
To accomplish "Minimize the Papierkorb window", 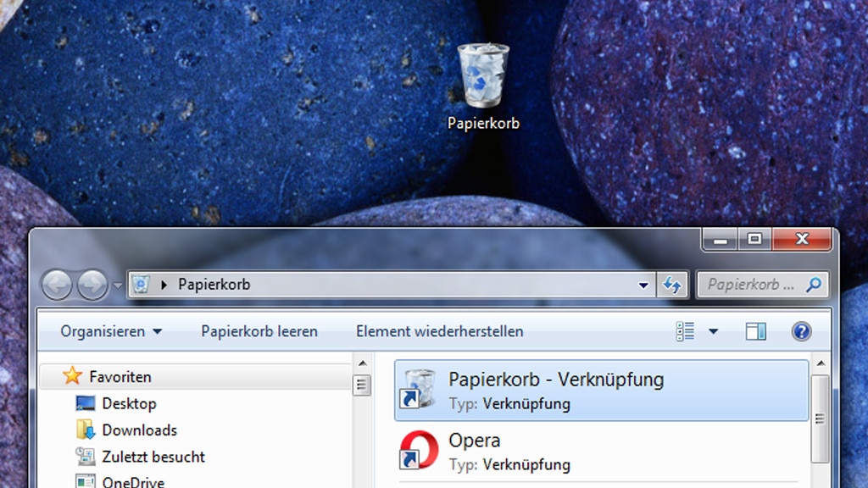I will 720,240.
